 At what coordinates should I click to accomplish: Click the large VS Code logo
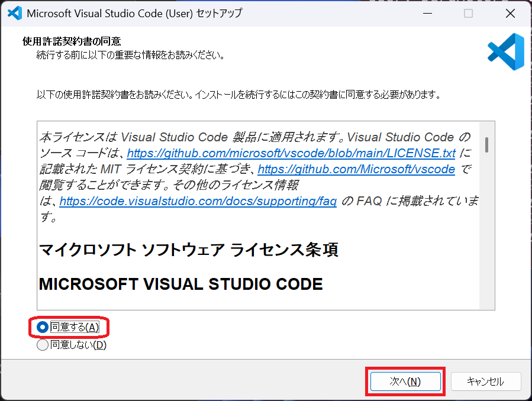point(505,51)
